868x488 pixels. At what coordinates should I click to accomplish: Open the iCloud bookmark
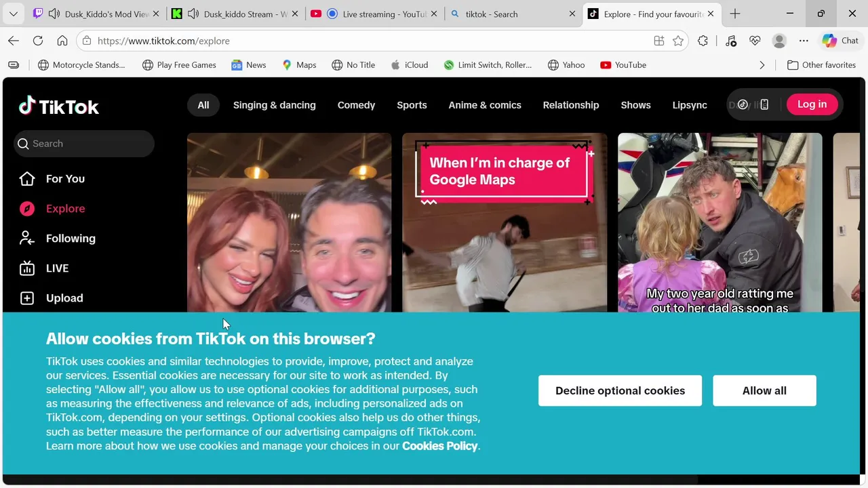[410, 65]
